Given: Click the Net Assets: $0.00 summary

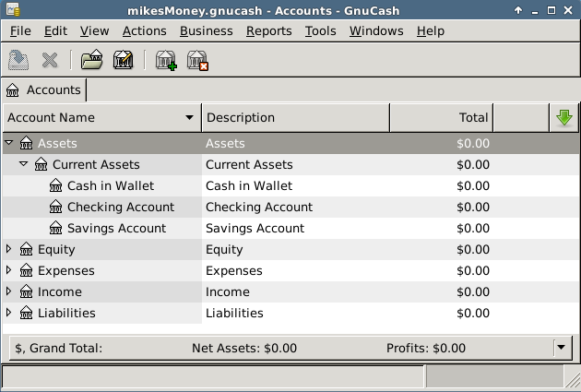Looking at the screenshot, I should 244,349.
